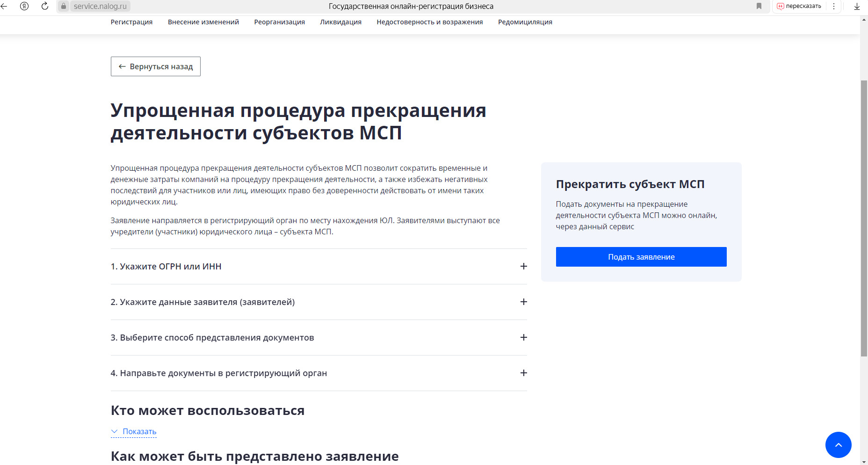Open the "пересказать" summarize feature
This screenshot has width=868, height=465.
(799, 6)
